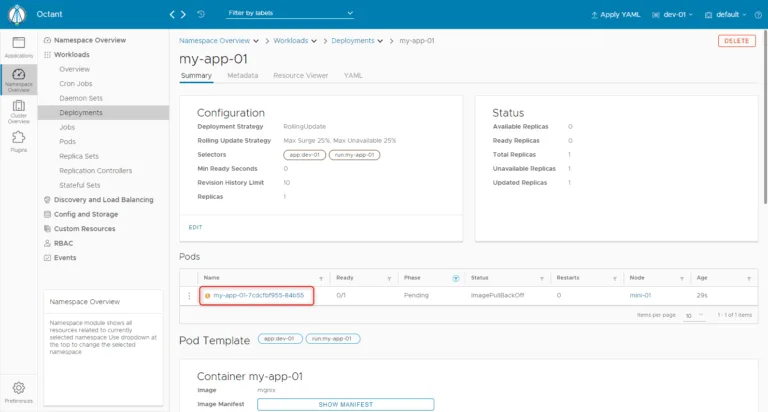The width and height of the screenshot is (768, 412).
Task: Expand the Filter by labels dropdown
Action: point(289,13)
